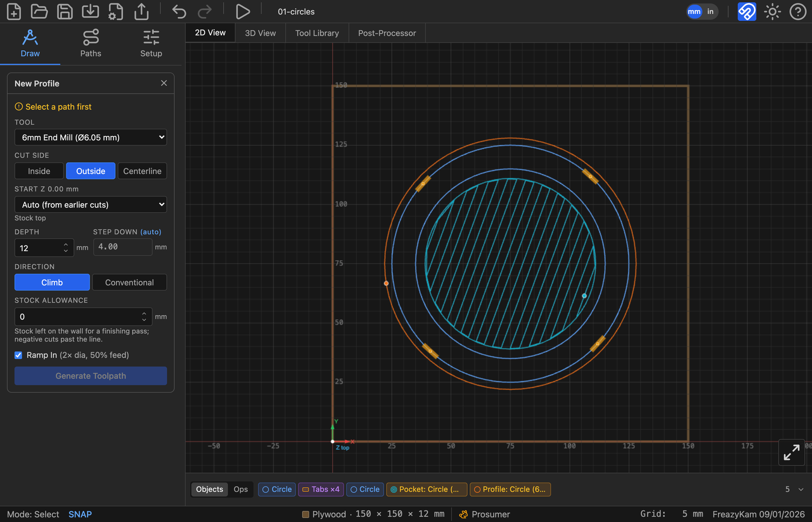The width and height of the screenshot is (812, 522).
Task: Click the top-right orange tab marker
Action: 590,176
